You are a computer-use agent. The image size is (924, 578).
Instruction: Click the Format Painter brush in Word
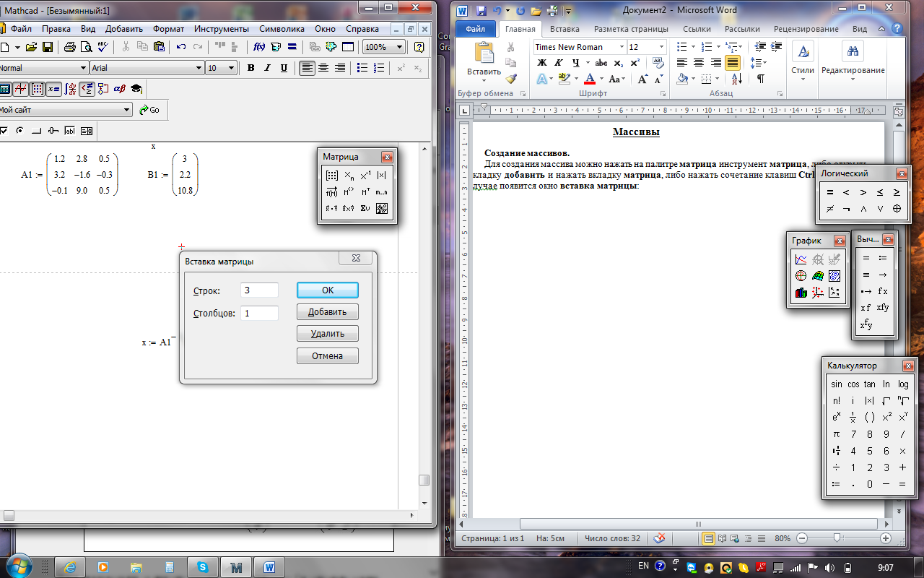(x=511, y=78)
